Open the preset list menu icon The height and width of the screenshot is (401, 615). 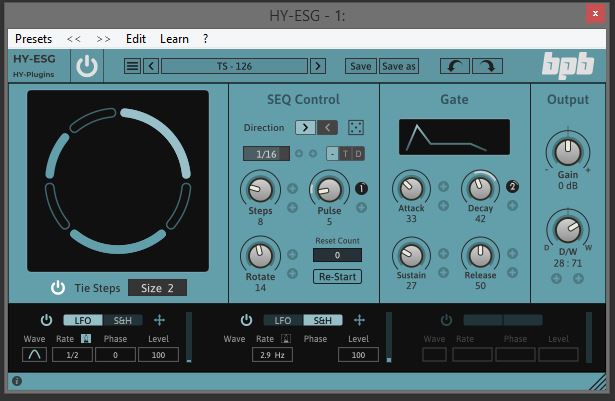132,66
